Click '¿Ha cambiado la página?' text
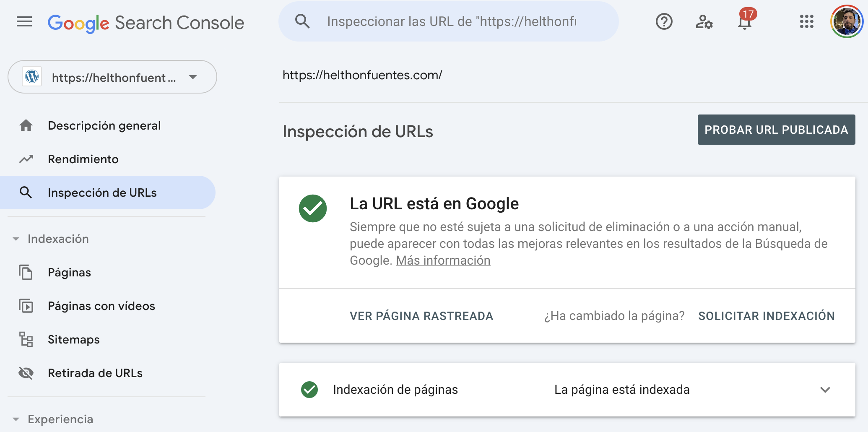 (614, 316)
